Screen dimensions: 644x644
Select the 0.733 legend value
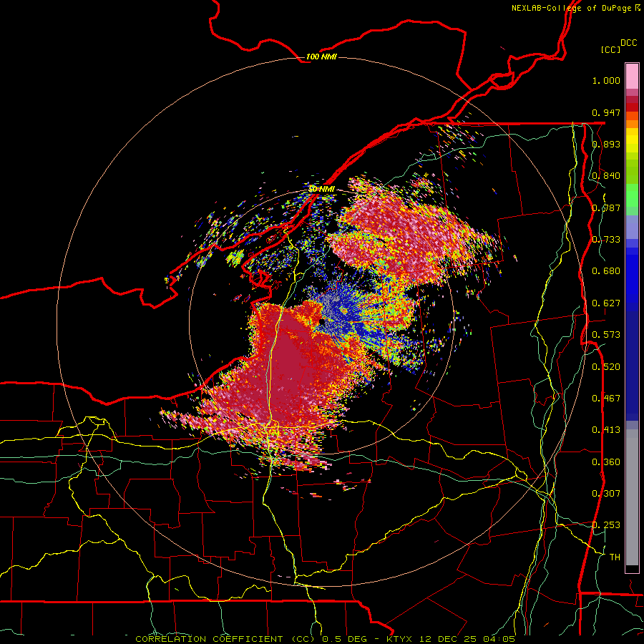(606, 240)
